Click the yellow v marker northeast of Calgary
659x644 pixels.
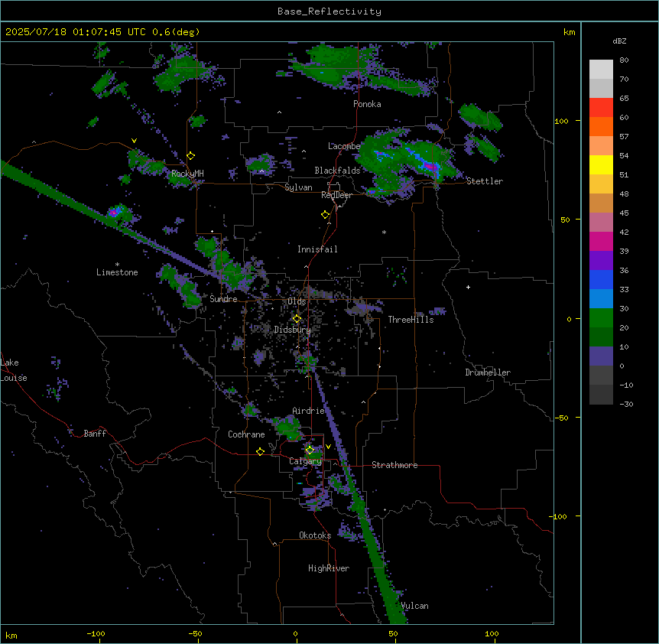point(328,447)
